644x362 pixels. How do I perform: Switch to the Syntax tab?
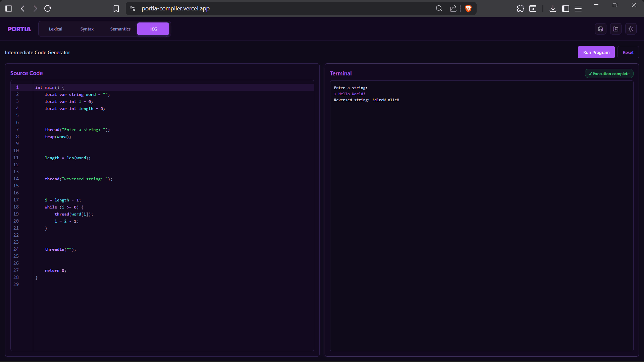[87, 29]
